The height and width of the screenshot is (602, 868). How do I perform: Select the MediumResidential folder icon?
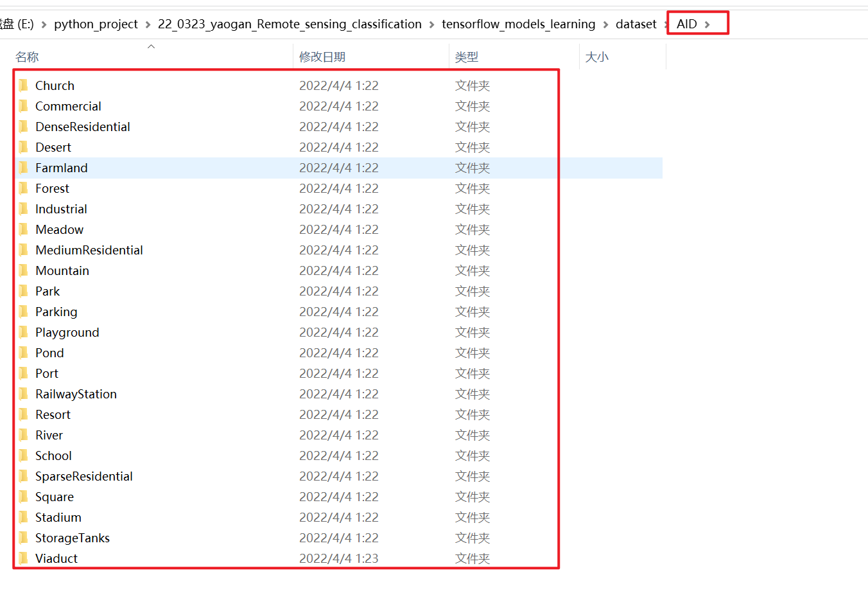[x=23, y=250]
